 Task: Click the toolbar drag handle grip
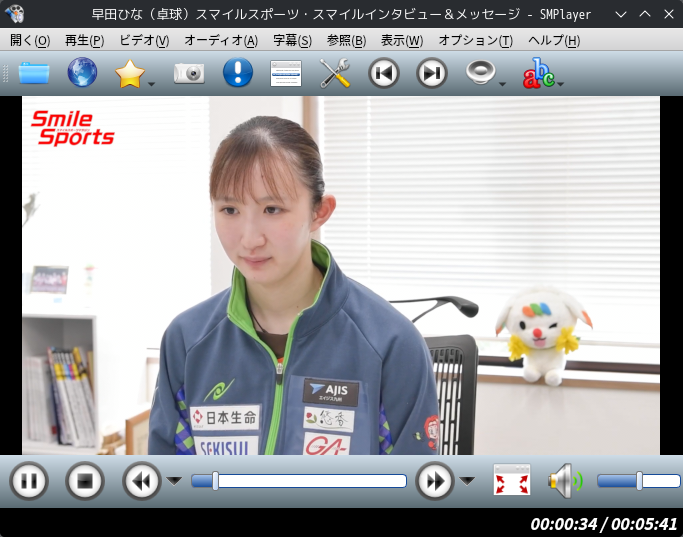[6, 73]
